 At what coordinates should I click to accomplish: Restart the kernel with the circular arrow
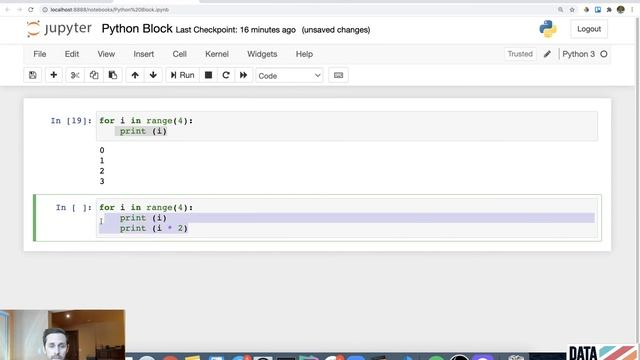click(x=226, y=75)
